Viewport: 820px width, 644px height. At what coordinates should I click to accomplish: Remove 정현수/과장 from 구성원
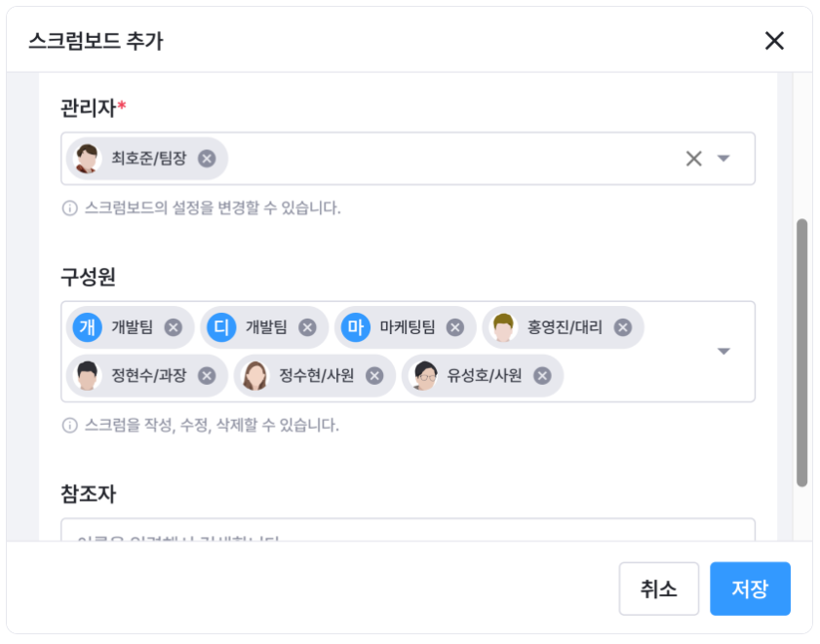point(207,375)
